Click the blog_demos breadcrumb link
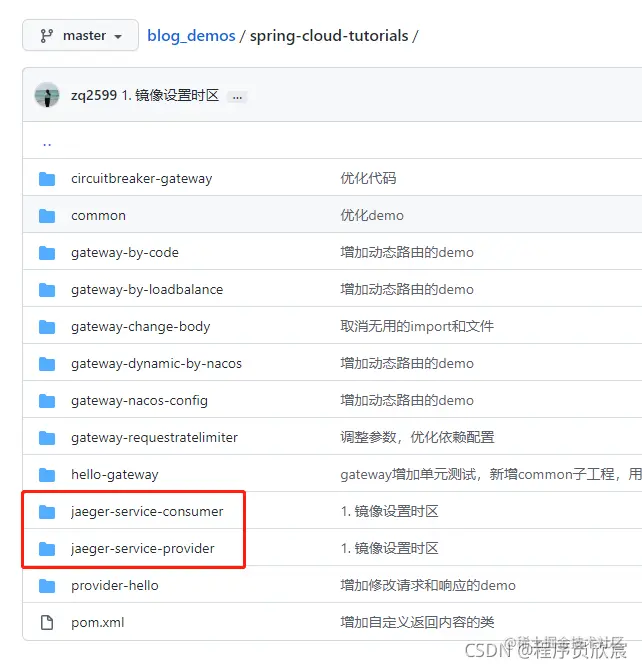 191,36
